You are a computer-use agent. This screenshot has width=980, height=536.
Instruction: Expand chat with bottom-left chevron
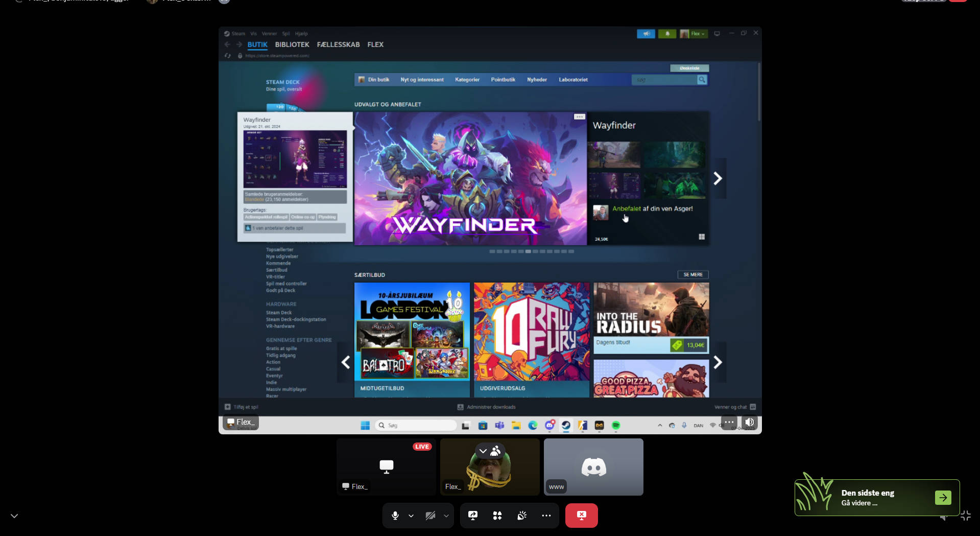(14, 516)
